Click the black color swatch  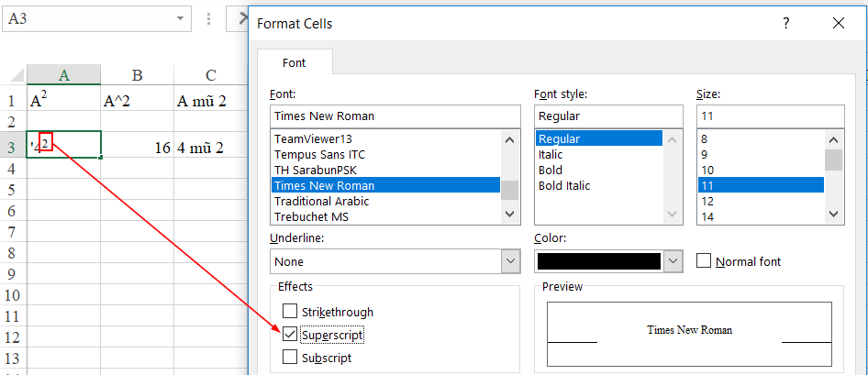pyautogui.click(x=598, y=261)
